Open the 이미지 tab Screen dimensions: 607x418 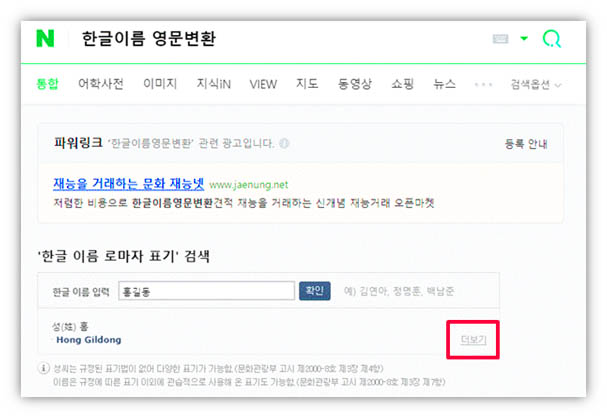pos(160,84)
